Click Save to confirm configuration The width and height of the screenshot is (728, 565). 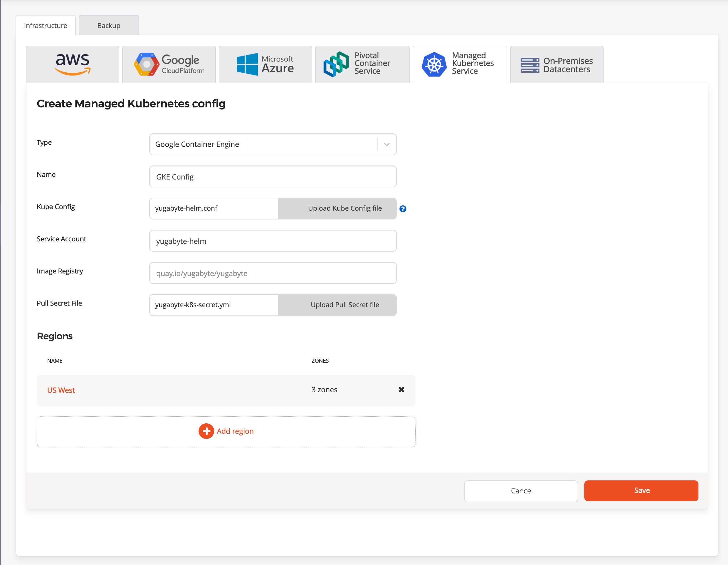coord(641,491)
